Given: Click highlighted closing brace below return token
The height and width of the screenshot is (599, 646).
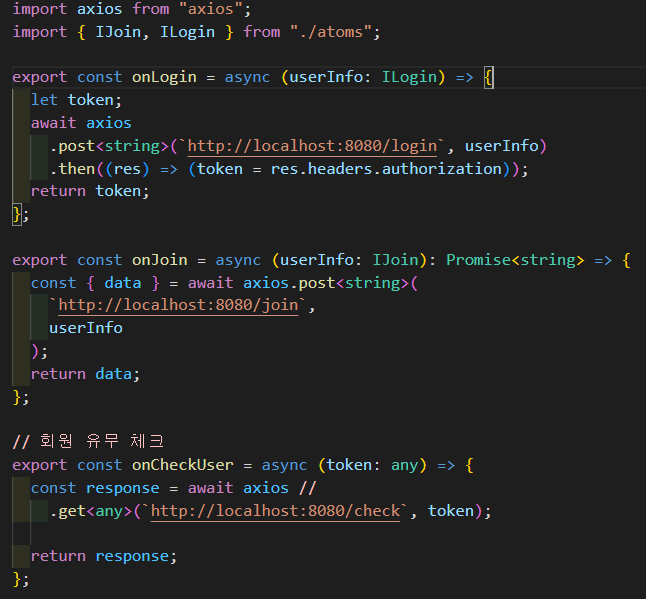Looking at the screenshot, I should 17,215.
